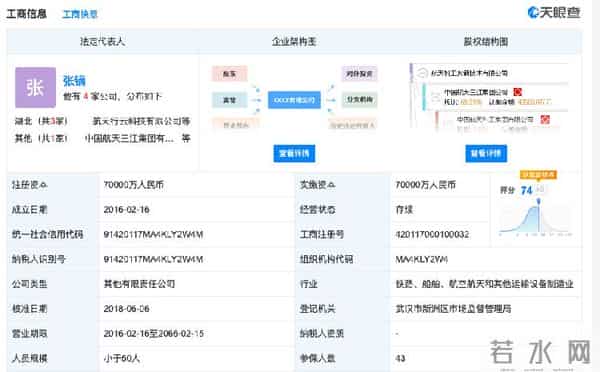
Task: Click 人员规模 value 小于50人
Action: coord(122,358)
